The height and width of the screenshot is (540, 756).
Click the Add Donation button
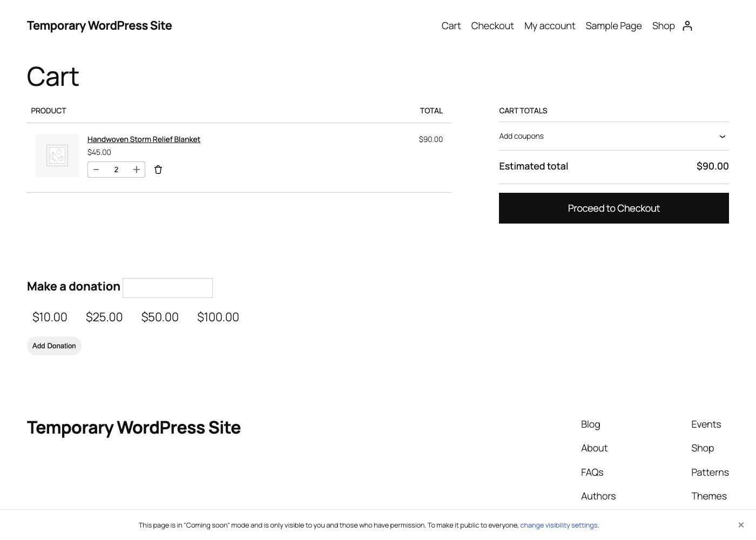coord(54,346)
